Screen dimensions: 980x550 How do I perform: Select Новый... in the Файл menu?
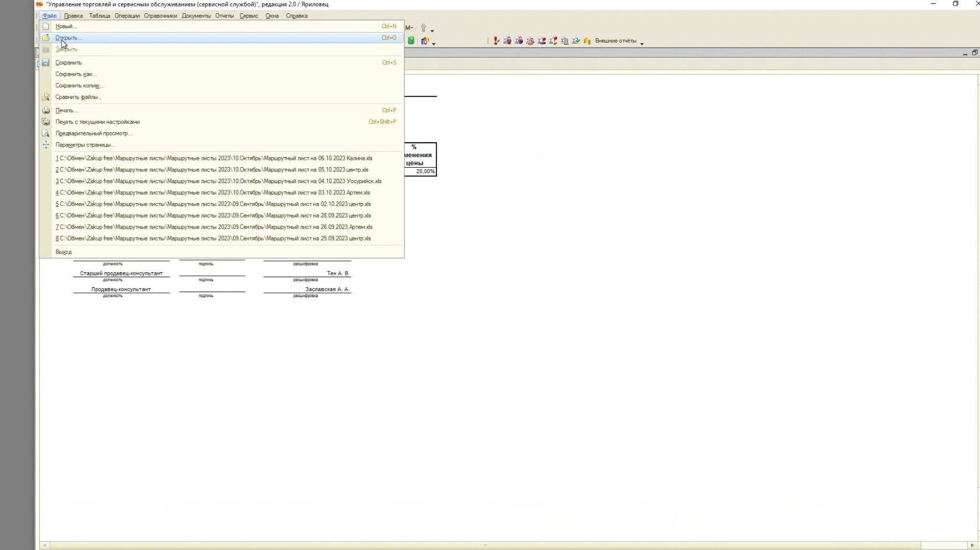(221, 26)
